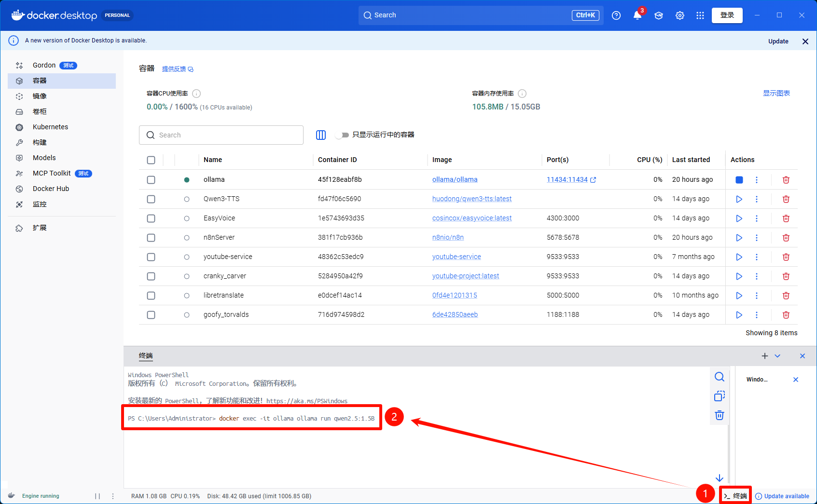Image resolution: width=817 pixels, height=504 pixels.
Task: Start the youtube-service container
Action: tap(739, 257)
